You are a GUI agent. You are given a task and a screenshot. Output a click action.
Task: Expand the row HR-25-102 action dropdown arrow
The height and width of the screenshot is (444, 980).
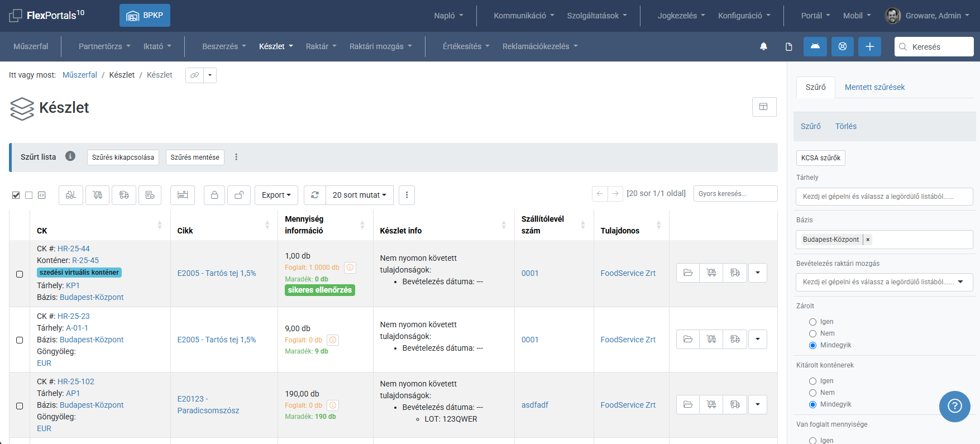(x=758, y=404)
